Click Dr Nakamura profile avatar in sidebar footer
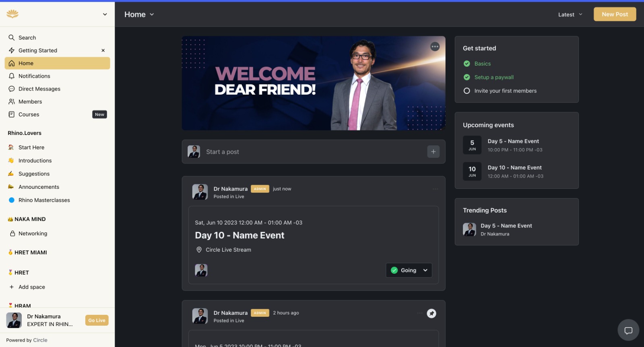This screenshot has width=644, height=347. click(14, 320)
